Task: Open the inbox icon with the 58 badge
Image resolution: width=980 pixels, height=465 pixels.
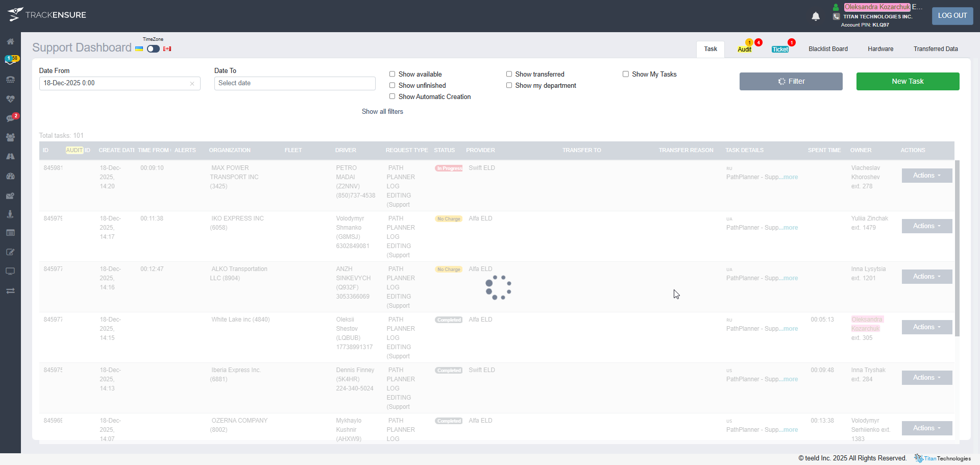Action: (x=10, y=60)
